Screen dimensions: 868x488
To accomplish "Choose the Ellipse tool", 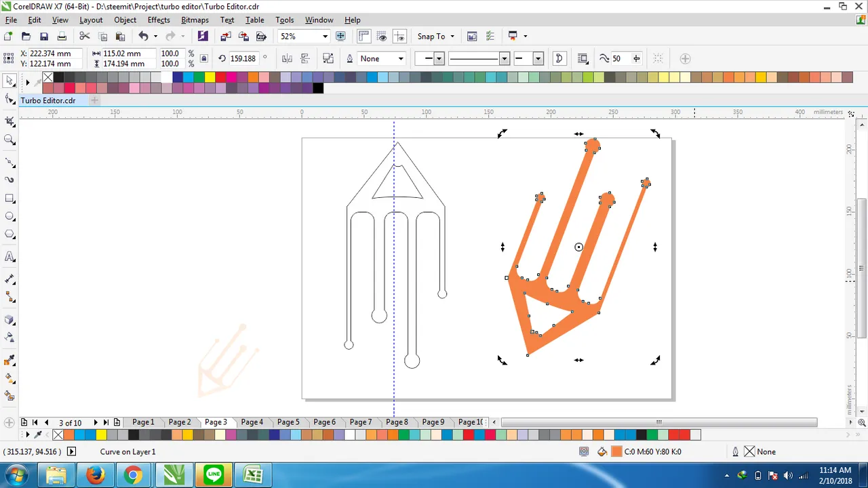I will [x=9, y=216].
